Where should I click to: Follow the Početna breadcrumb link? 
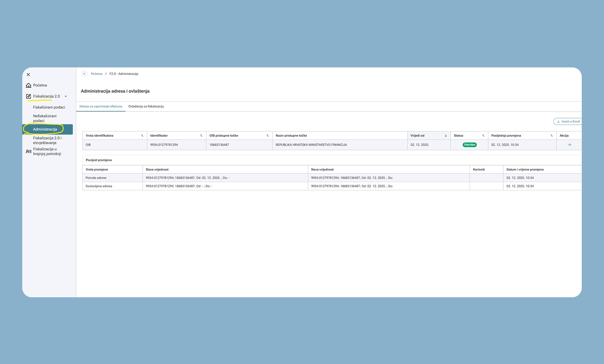[x=96, y=74]
